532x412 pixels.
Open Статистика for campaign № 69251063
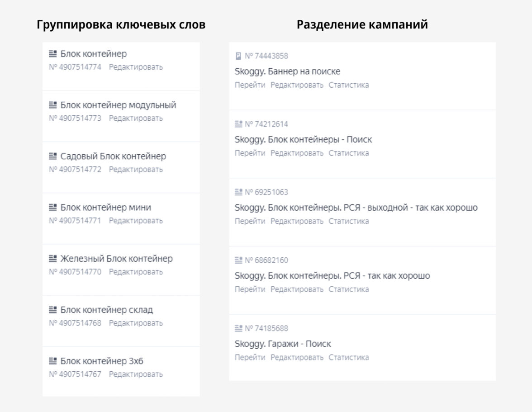pos(349,221)
